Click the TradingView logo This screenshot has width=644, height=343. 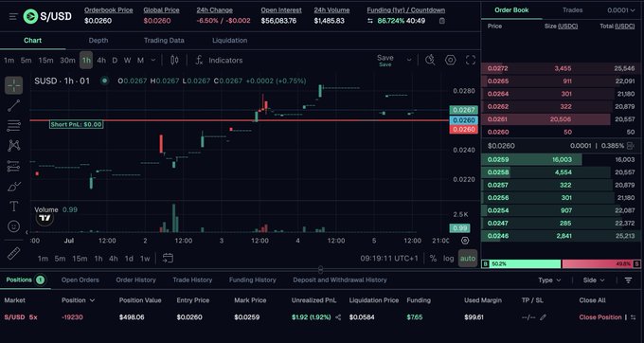[x=45, y=219]
